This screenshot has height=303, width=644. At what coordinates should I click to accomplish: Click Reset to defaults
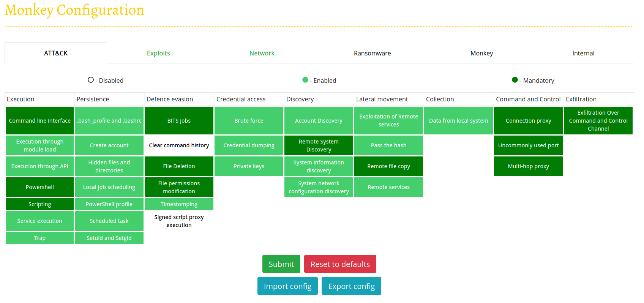[340, 264]
